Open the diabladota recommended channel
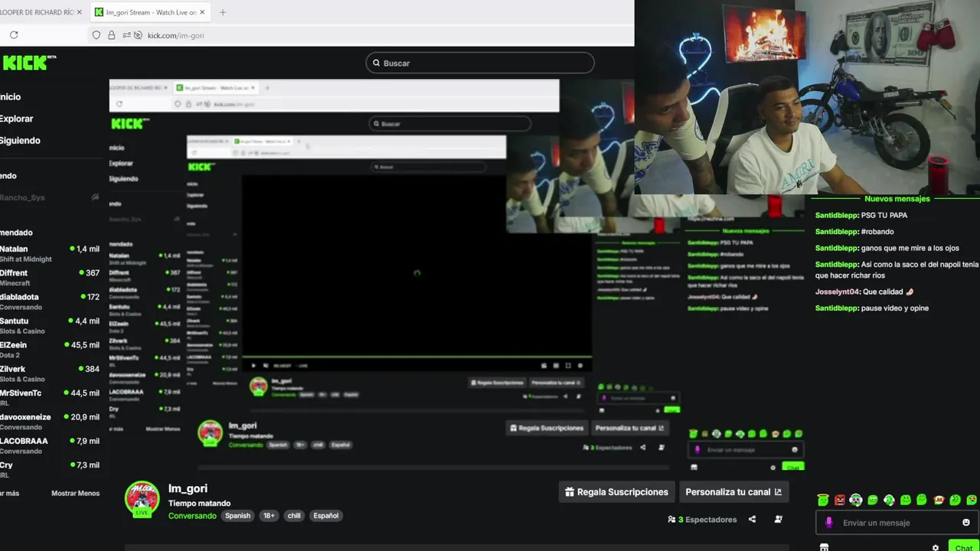The width and height of the screenshot is (980, 551). tap(50, 302)
